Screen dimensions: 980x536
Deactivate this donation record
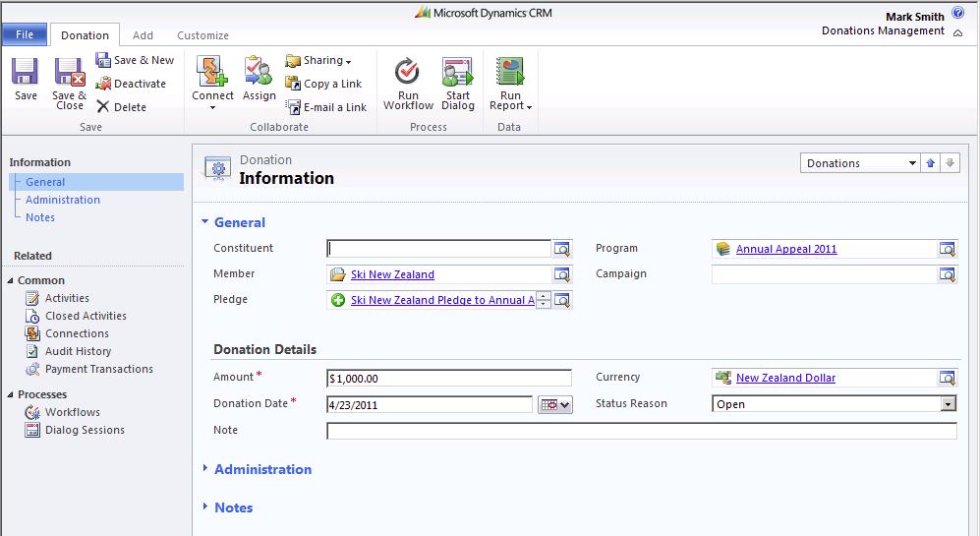[x=132, y=84]
